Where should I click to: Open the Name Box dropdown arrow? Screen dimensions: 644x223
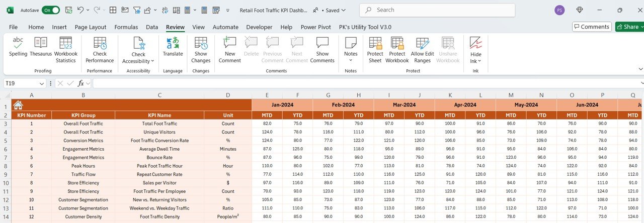point(42,83)
